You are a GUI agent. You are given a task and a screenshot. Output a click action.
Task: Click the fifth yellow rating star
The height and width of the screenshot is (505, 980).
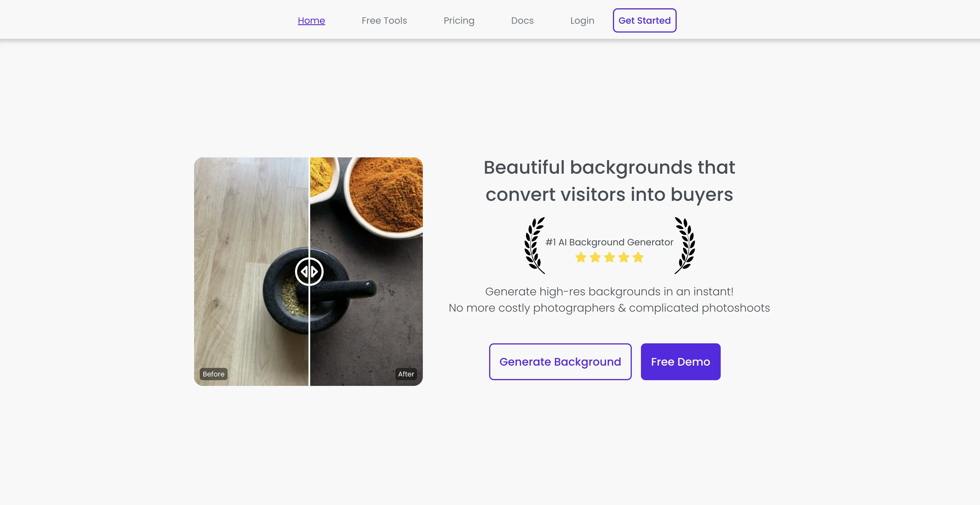point(638,257)
